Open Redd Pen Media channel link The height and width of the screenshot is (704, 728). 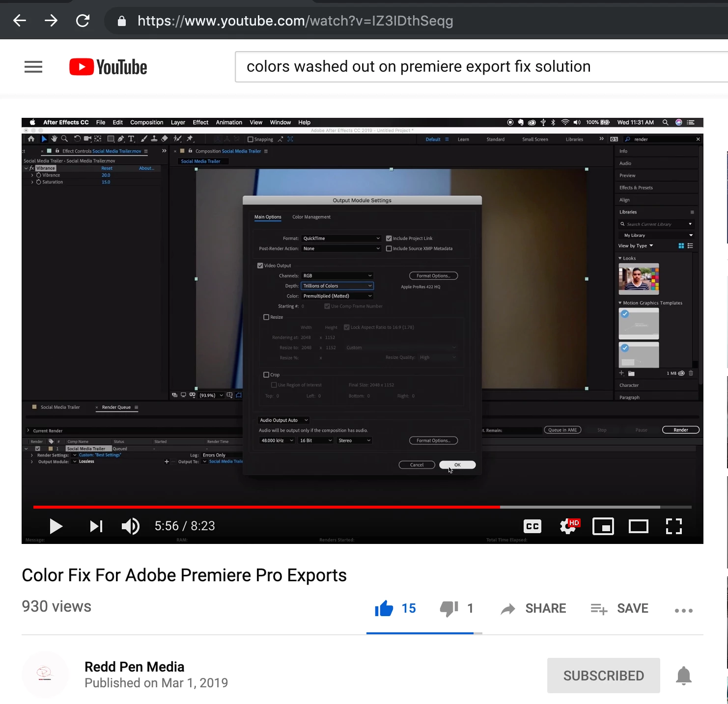[134, 667]
